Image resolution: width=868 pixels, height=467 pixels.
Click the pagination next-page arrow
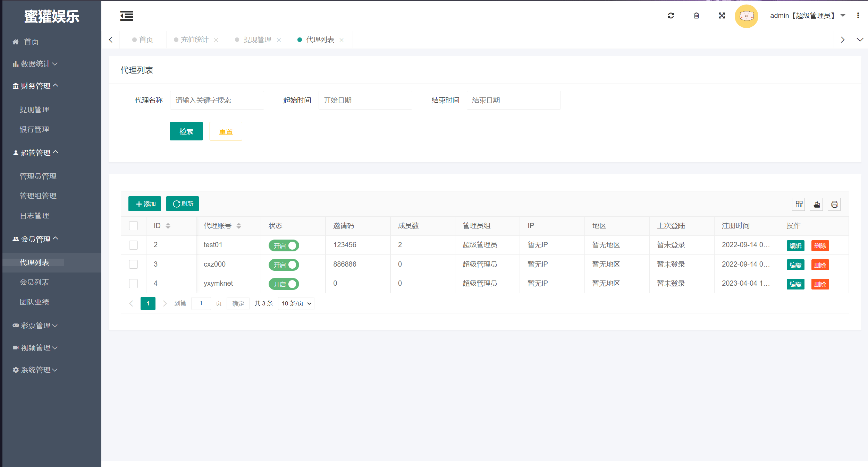pos(165,303)
